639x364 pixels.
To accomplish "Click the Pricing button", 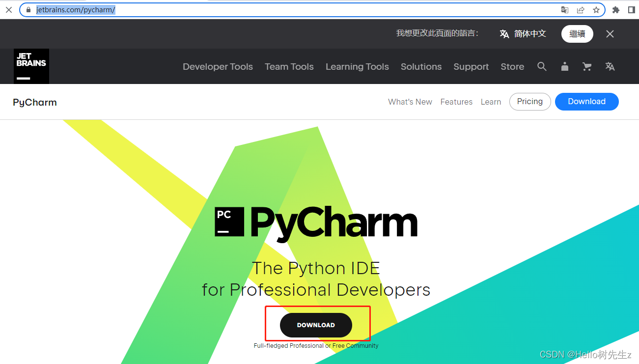I will coord(530,102).
